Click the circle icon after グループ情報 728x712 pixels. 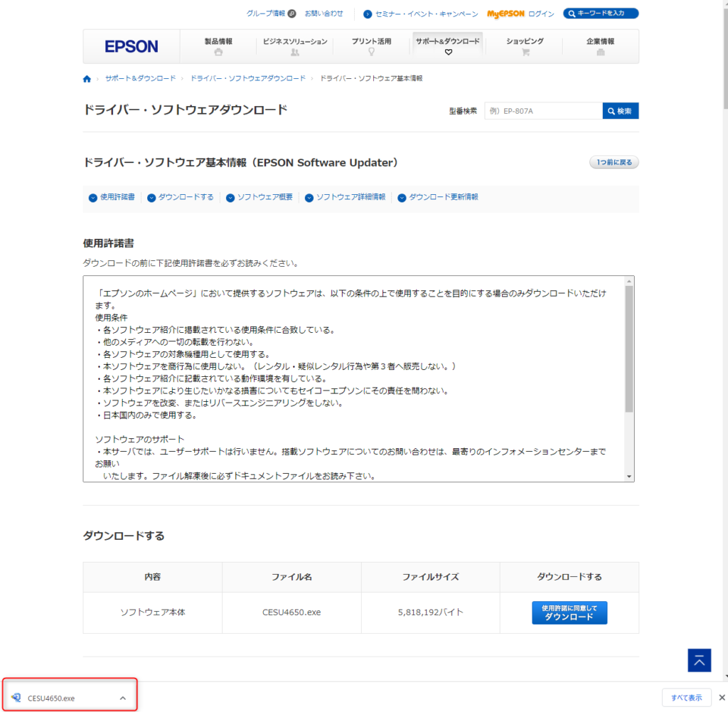pyautogui.click(x=291, y=14)
